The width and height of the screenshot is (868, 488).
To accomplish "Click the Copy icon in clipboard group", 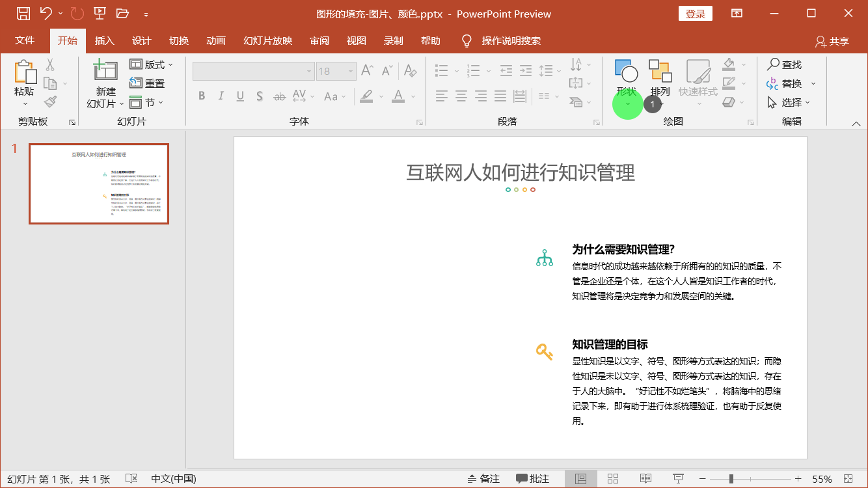I will point(50,83).
